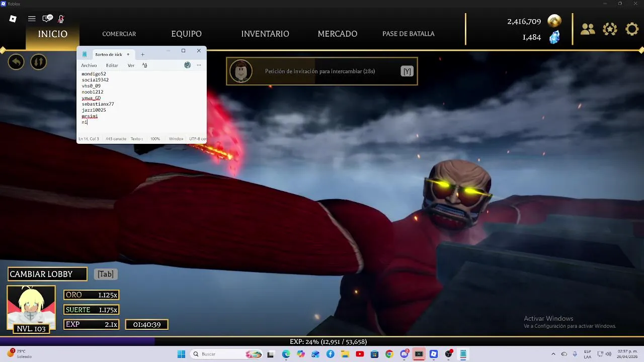
Task: Accept the trade invite with [Y]
Action: (x=407, y=71)
